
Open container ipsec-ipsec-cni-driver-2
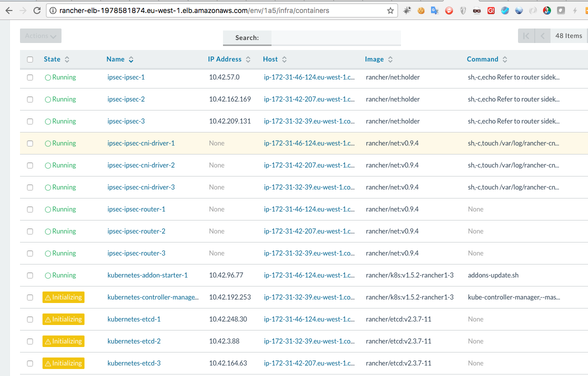(141, 165)
